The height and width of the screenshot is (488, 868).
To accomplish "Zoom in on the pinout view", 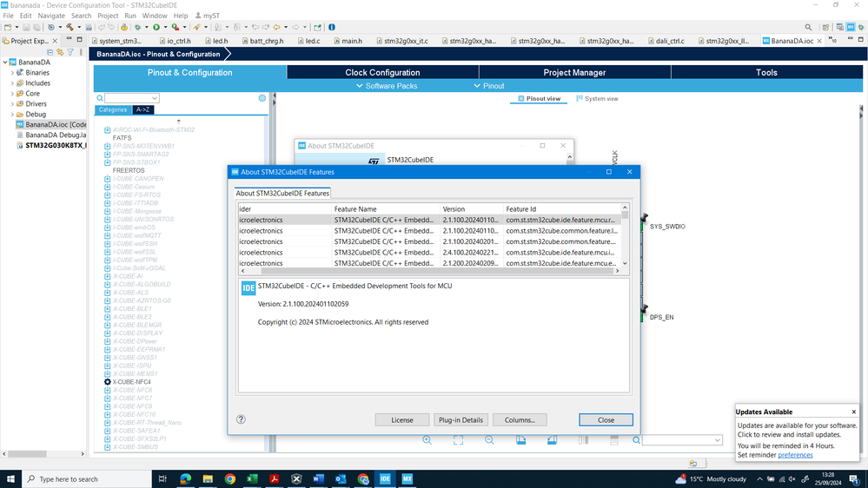I will click(x=427, y=440).
